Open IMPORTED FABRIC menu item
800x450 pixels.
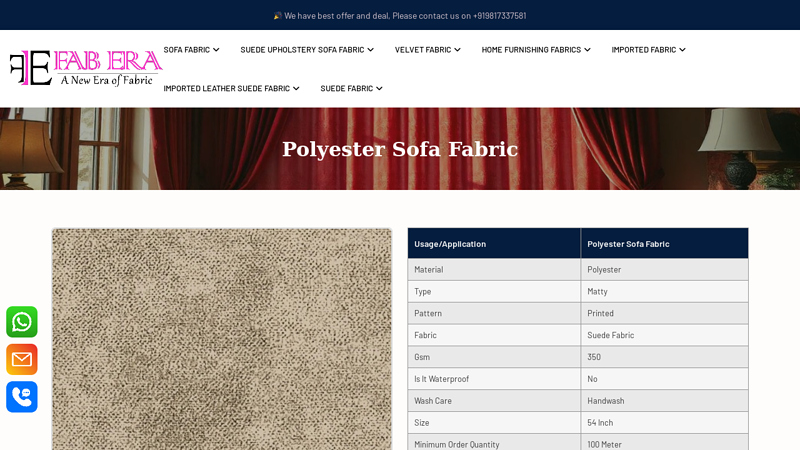(x=644, y=49)
